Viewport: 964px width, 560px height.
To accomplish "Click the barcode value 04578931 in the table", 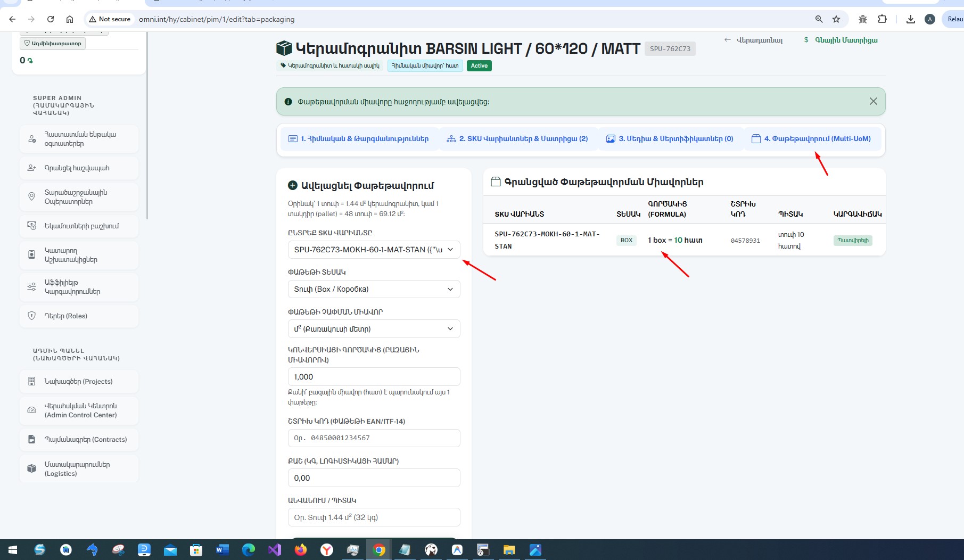I will [x=745, y=241].
